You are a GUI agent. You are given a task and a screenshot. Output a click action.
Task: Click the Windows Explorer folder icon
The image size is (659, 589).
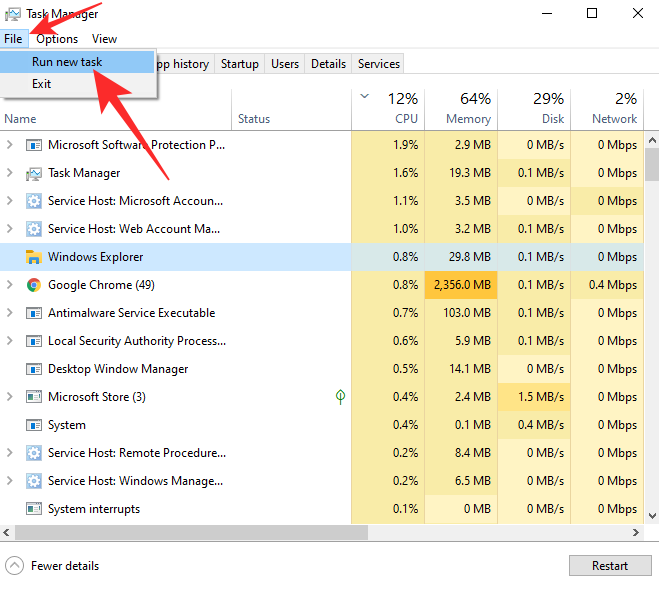(x=33, y=257)
